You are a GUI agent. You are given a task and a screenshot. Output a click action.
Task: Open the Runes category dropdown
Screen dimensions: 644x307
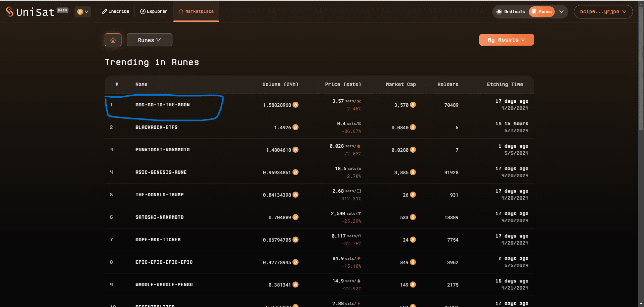click(149, 40)
